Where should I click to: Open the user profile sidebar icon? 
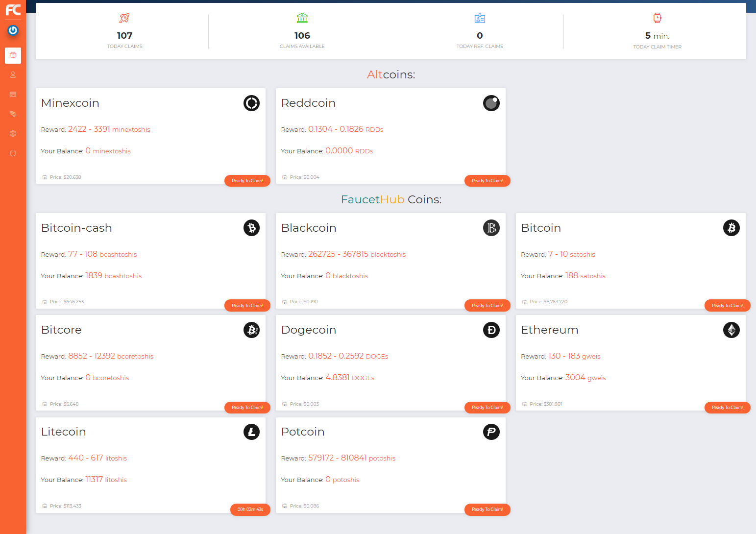click(x=13, y=75)
